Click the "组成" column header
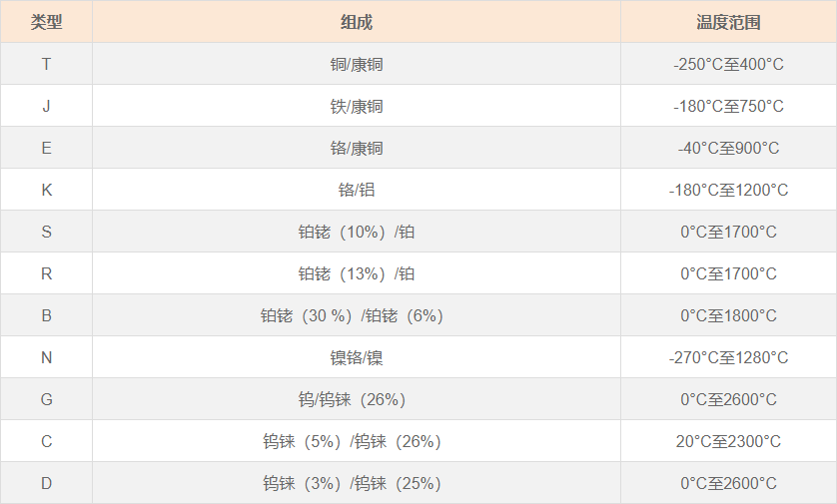 click(x=357, y=22)
